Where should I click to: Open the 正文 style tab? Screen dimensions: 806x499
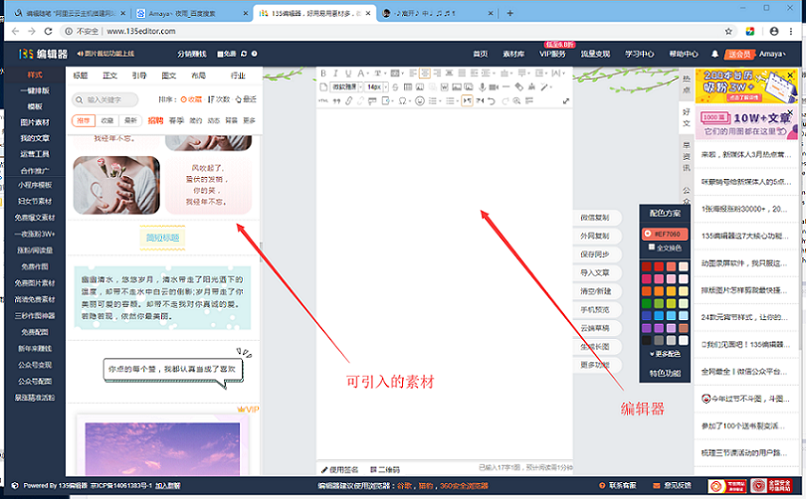click(109, 76)
